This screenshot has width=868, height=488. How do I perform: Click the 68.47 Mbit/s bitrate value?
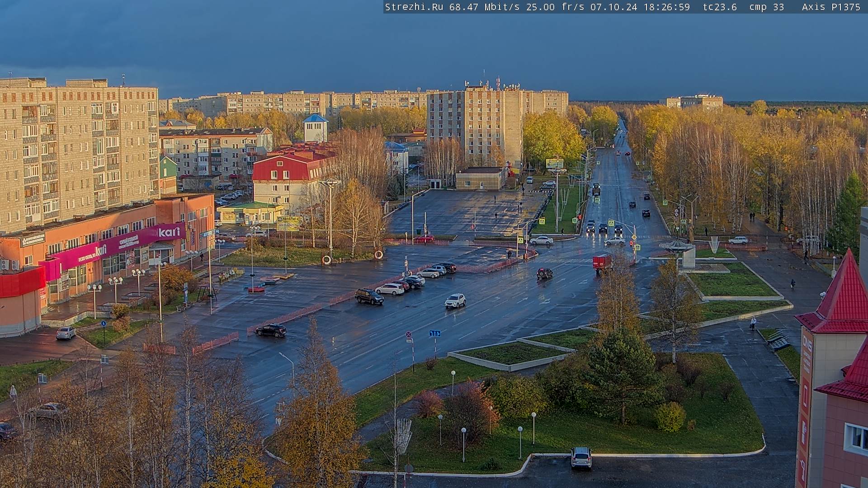[485, 7]
